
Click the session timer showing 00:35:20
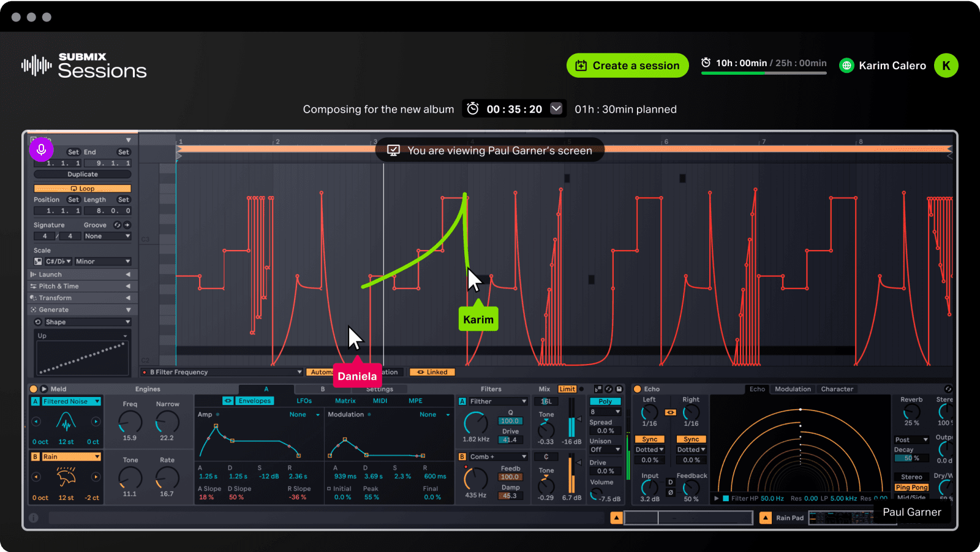513,108
